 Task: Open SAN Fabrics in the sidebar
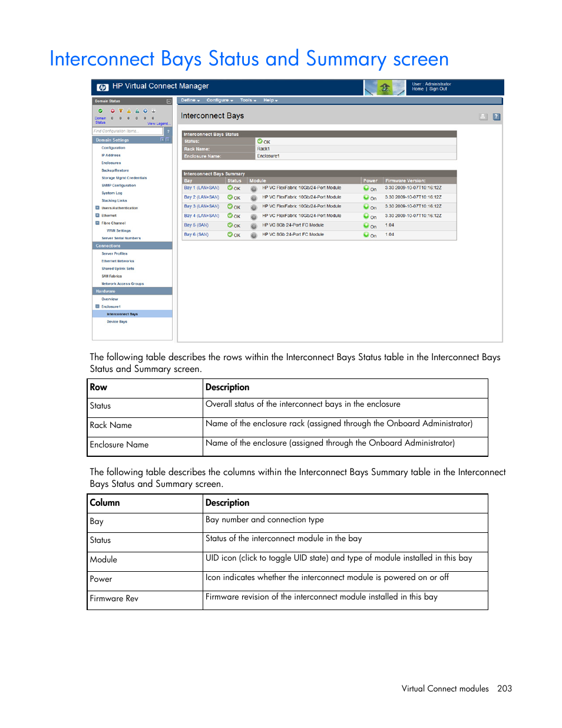click(x=111, y=276)
